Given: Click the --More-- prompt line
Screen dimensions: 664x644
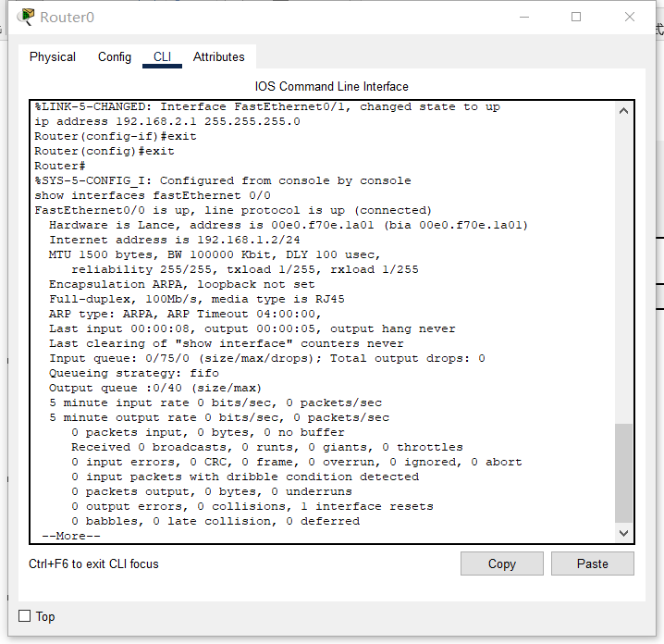Looking at the screenshot, I should click(x=71, y=536).
